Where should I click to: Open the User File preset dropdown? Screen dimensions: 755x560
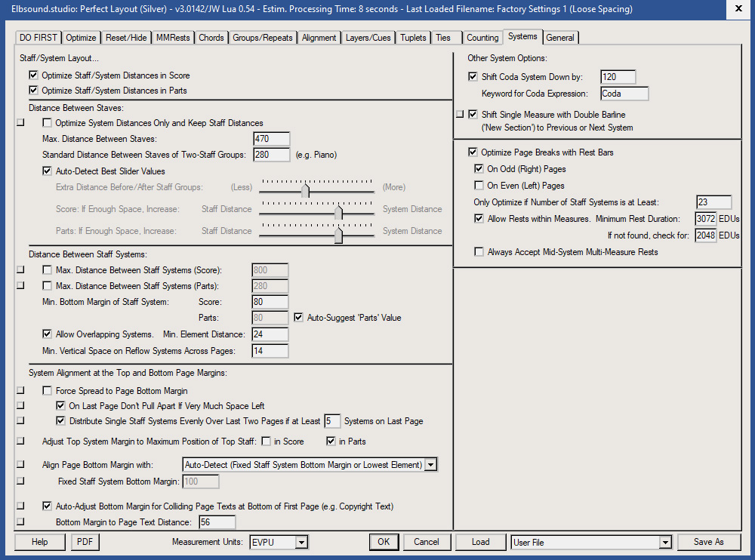point(665,541)
